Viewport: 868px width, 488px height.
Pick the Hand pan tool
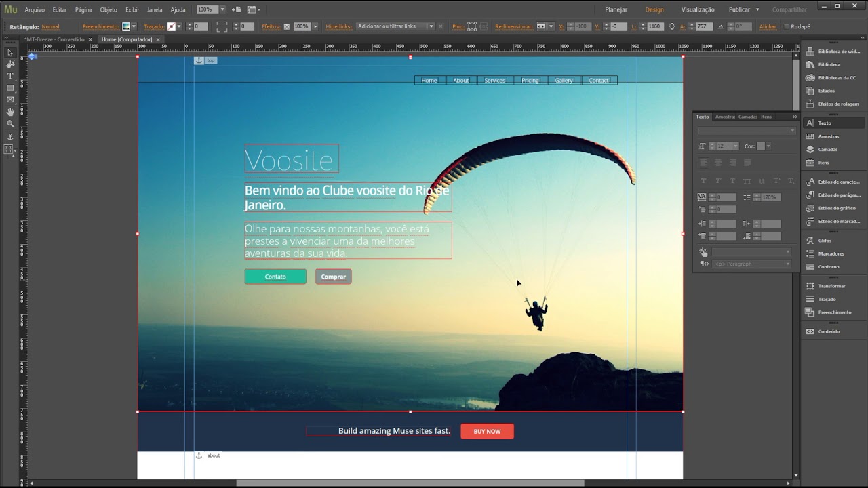point(10,112)
